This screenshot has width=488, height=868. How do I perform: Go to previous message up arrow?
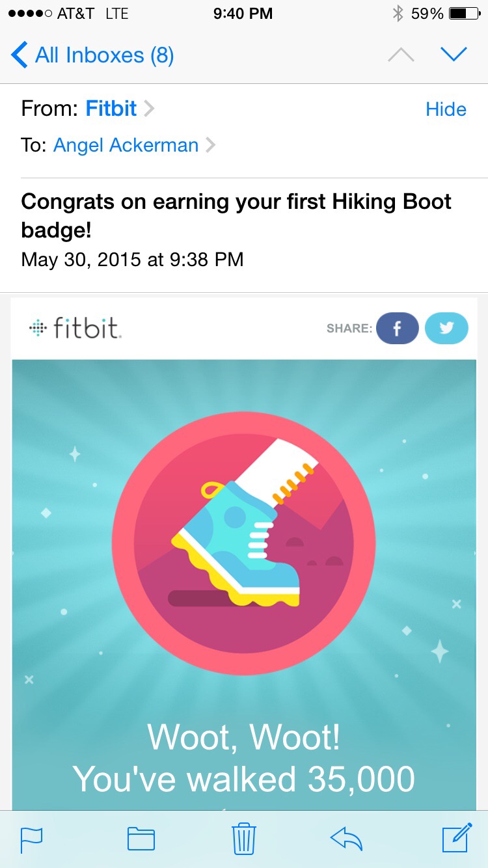tap(401, 55)
